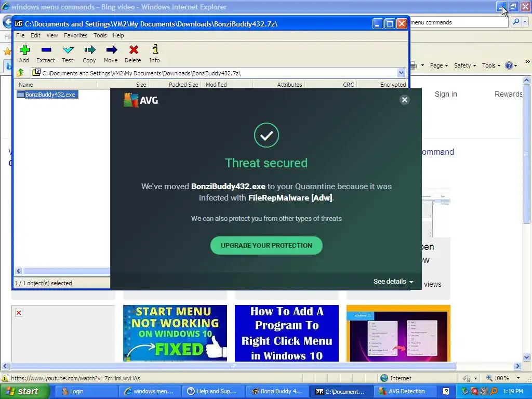The width and height of the screenshot is (532, 399).
Task: Click the IE page scrollbar down arrow
Action: 527,357
